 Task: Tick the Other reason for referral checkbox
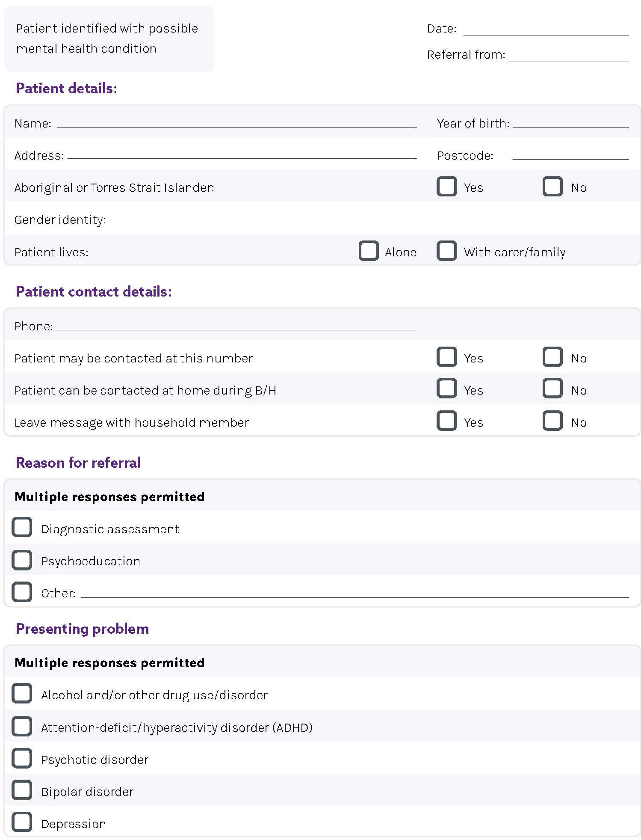[22, 592]
